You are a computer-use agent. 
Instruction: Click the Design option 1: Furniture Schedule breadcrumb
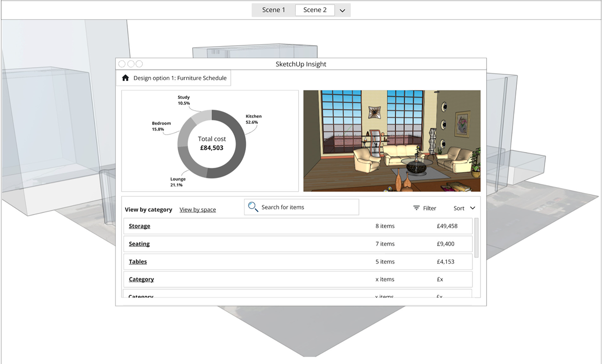coord(180,78)
